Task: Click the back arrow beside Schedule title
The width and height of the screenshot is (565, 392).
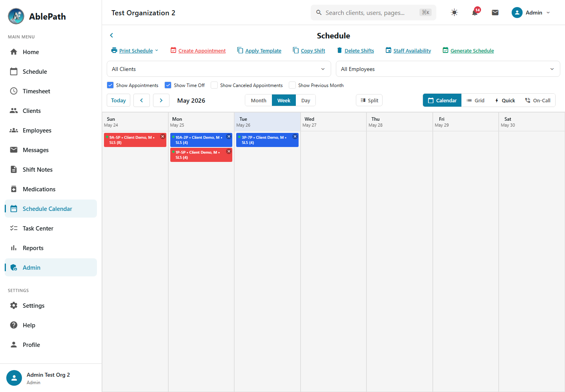Action: 111,35
